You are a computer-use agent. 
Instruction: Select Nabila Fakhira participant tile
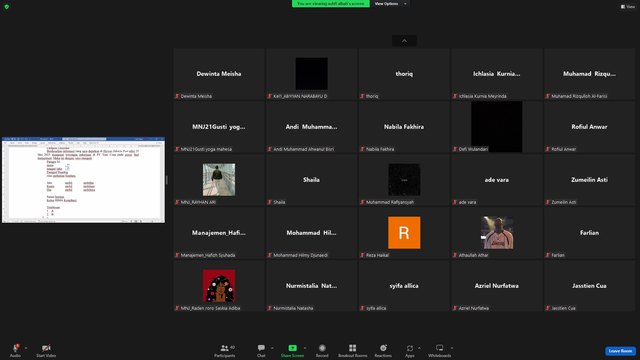pos(404,127)
